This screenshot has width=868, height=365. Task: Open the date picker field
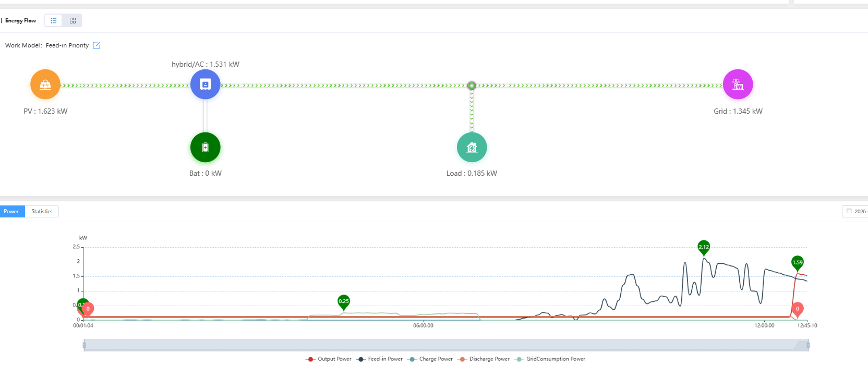(x=855, y=211)
